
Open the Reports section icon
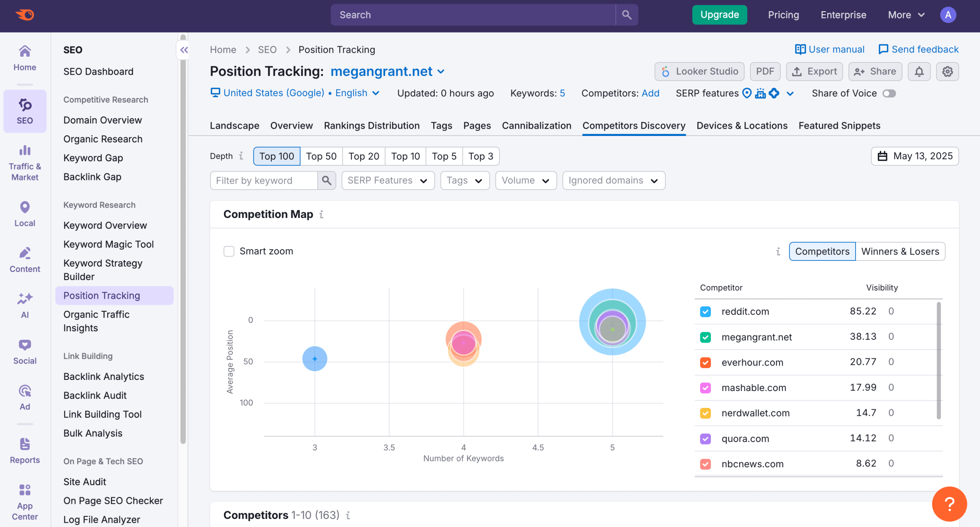(x=25, y=451)
